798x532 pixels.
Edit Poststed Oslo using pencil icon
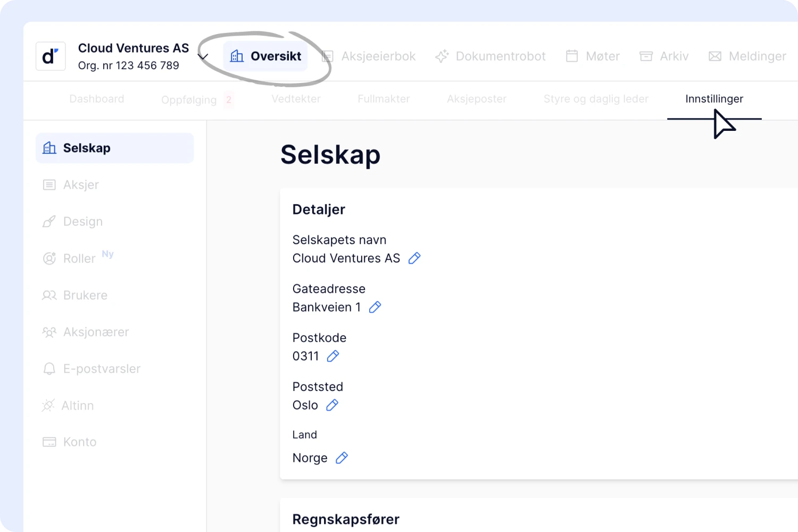click(332, 405)
